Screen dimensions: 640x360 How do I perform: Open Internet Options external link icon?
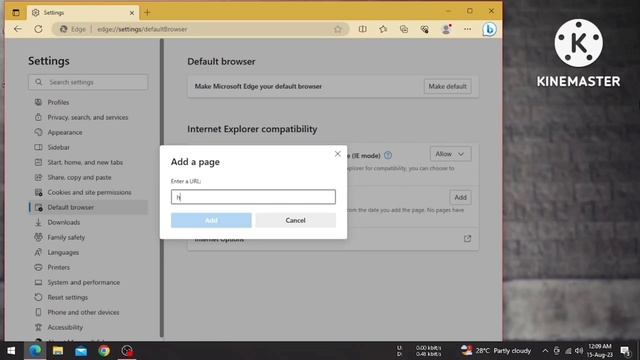467,238
